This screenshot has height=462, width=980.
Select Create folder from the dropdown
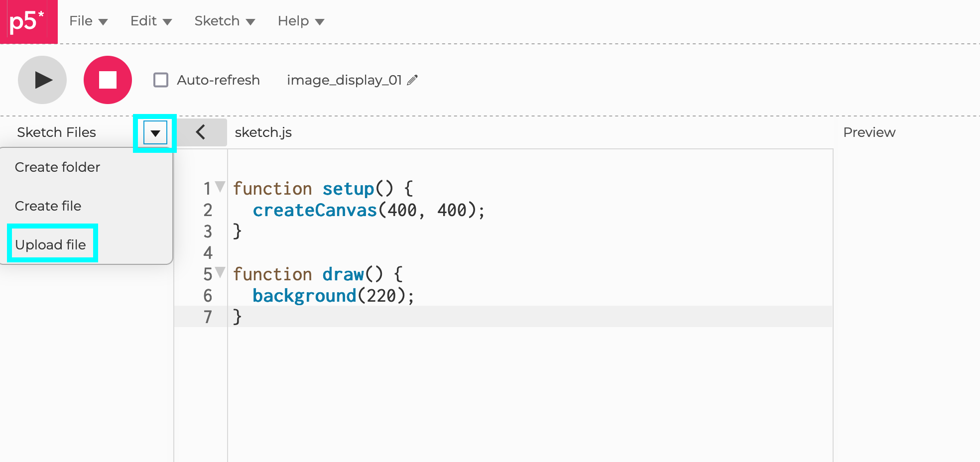57,167
